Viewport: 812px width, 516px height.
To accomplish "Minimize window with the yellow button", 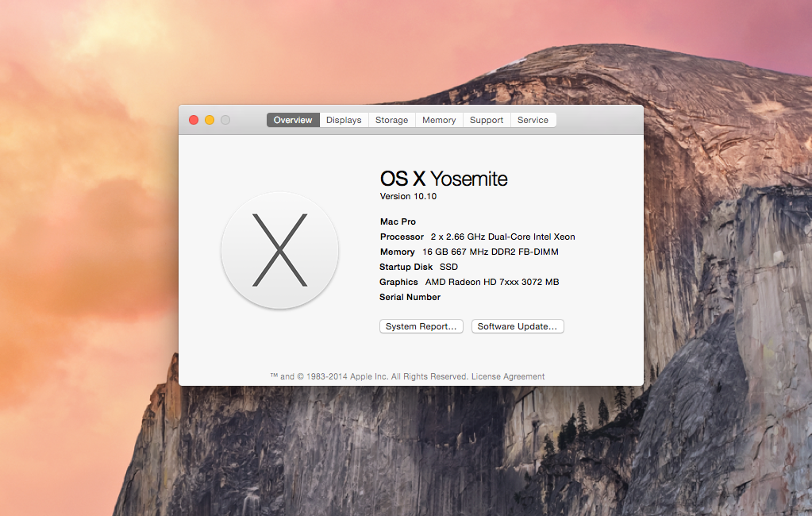I will click(x=210, y=120).
